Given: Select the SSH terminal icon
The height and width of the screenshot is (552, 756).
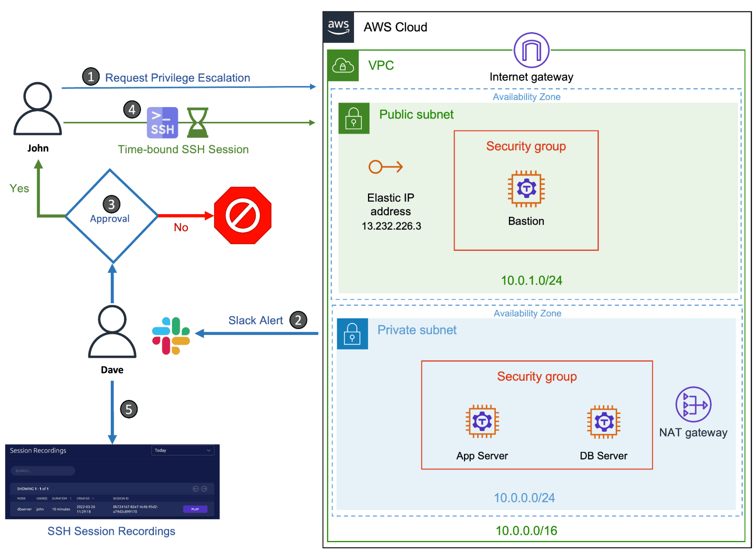Looking at the screenshot, I should click(x=162, y=123).
